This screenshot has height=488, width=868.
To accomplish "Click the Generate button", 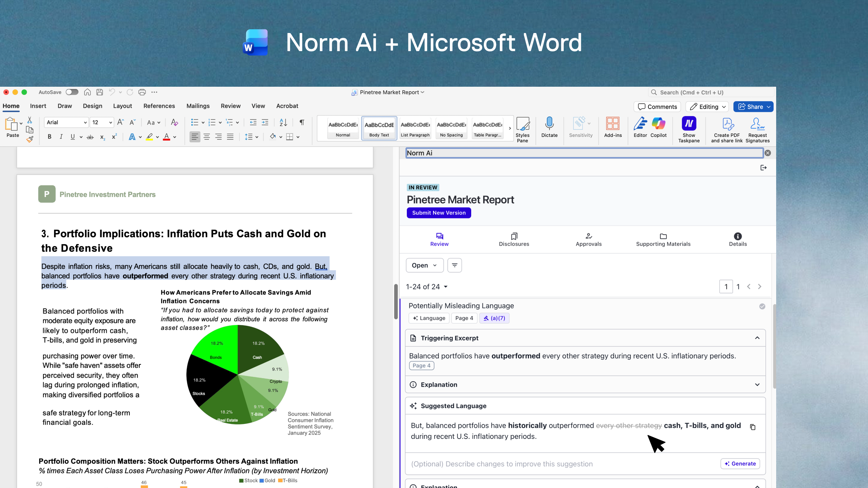I will (x=740, y=464).
